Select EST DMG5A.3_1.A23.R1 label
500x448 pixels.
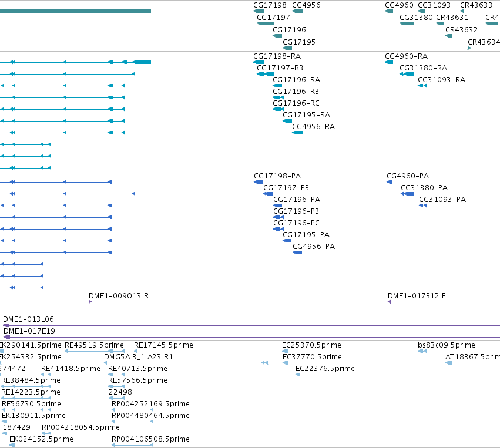pos(139,357)
